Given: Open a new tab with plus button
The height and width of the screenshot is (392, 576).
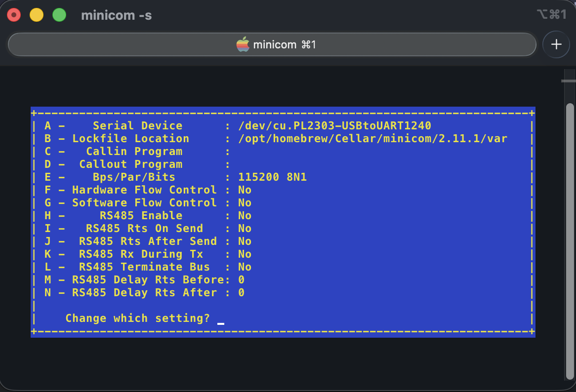Looking at the screenshot, I should click(x=556, y=44).
